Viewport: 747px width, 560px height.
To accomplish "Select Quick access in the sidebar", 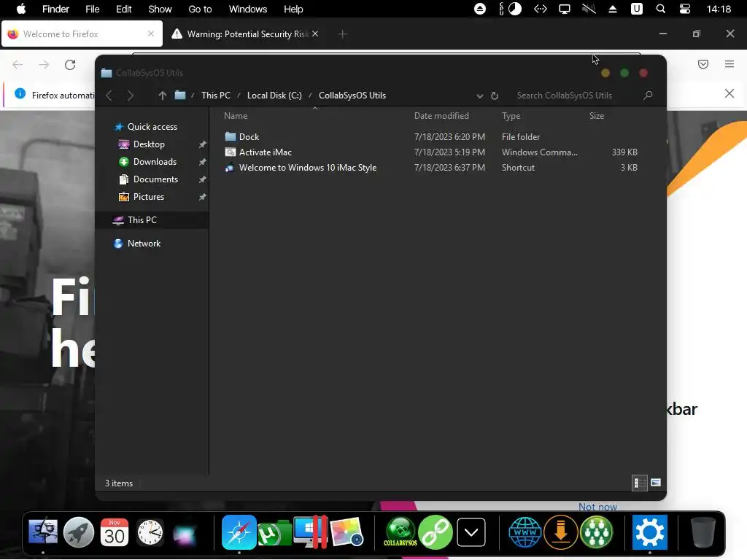I will (152, 127).
